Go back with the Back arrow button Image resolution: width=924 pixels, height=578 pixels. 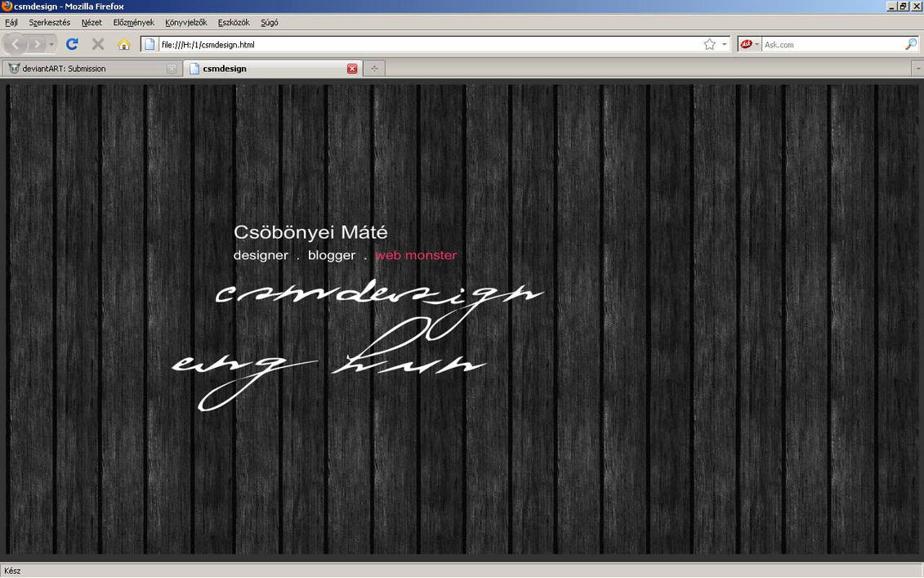click(x=16, y=44)
